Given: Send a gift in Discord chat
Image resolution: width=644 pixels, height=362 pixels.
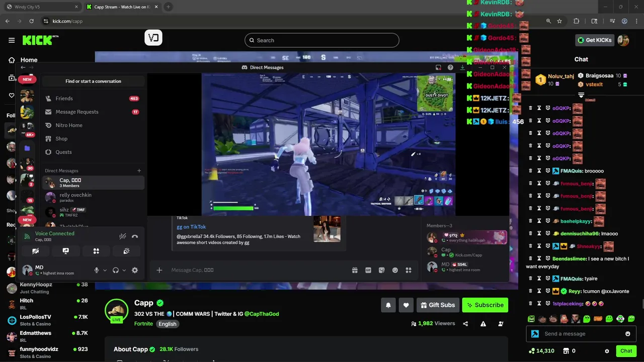Looking at the screenshot, I should 355,270.
